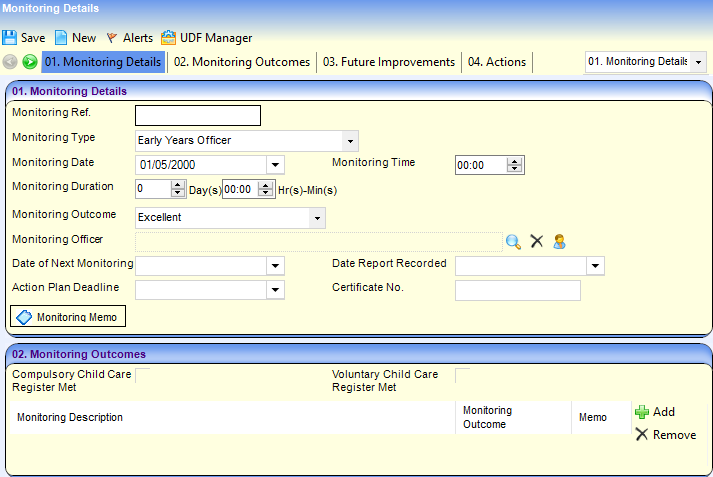Screen dimensions: 713x477
Task: Click the New document icon
Action: (x=61, y=38)
